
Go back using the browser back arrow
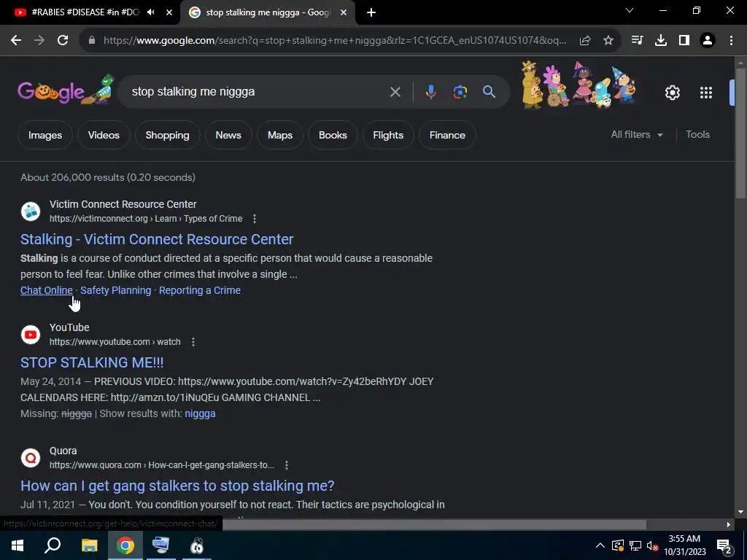(x=16, y=41)
